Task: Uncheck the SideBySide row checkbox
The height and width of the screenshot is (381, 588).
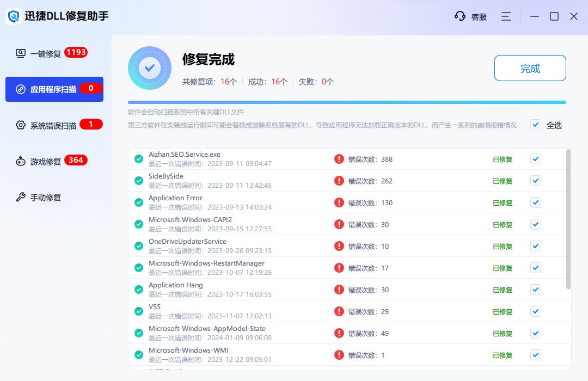Action: click(x=536, y=181)
